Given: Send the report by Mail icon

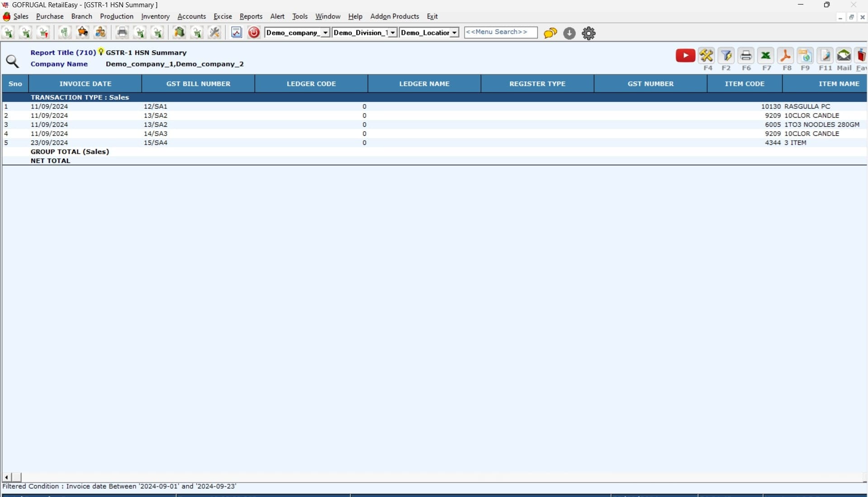Looking at the screenshot, I should pos(844,56).
